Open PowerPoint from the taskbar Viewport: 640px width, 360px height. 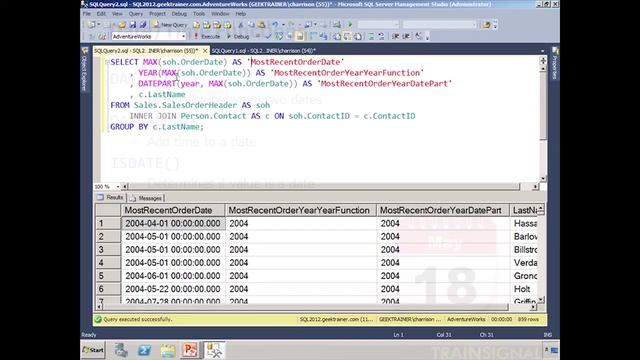tap(190, 350)
